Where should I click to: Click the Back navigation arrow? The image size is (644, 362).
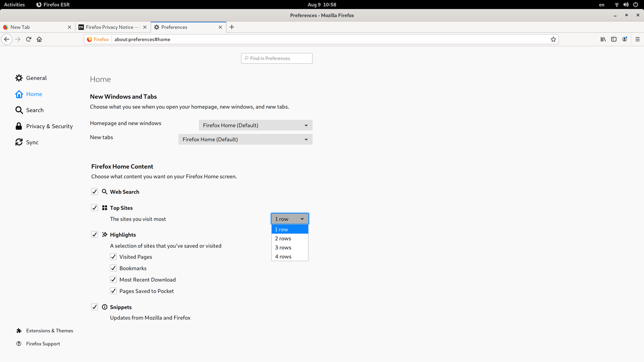(7, 39)
